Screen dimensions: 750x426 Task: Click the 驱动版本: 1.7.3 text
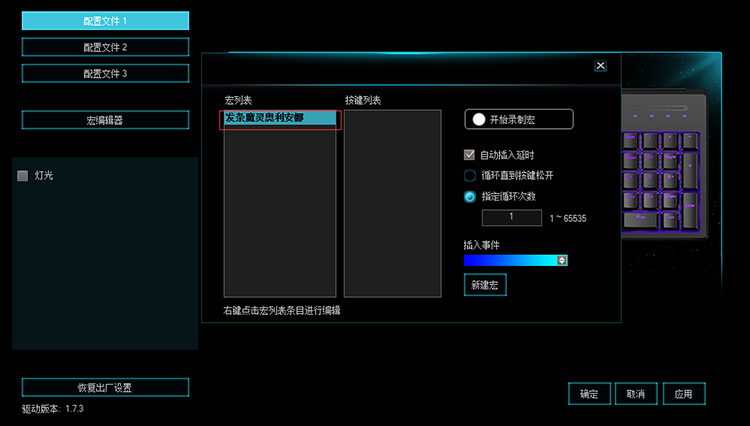53,409
